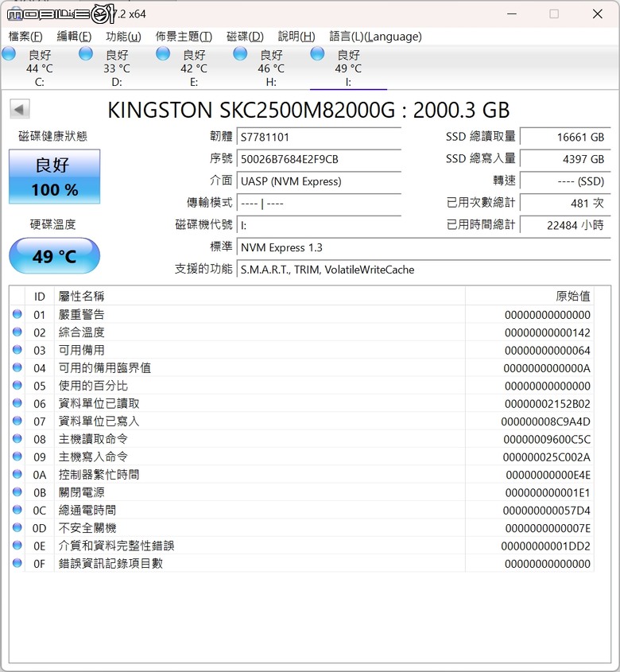Click total host reads value 16661 GB
The width and height of the screenshot is (620, 672).
coord(565,137)
